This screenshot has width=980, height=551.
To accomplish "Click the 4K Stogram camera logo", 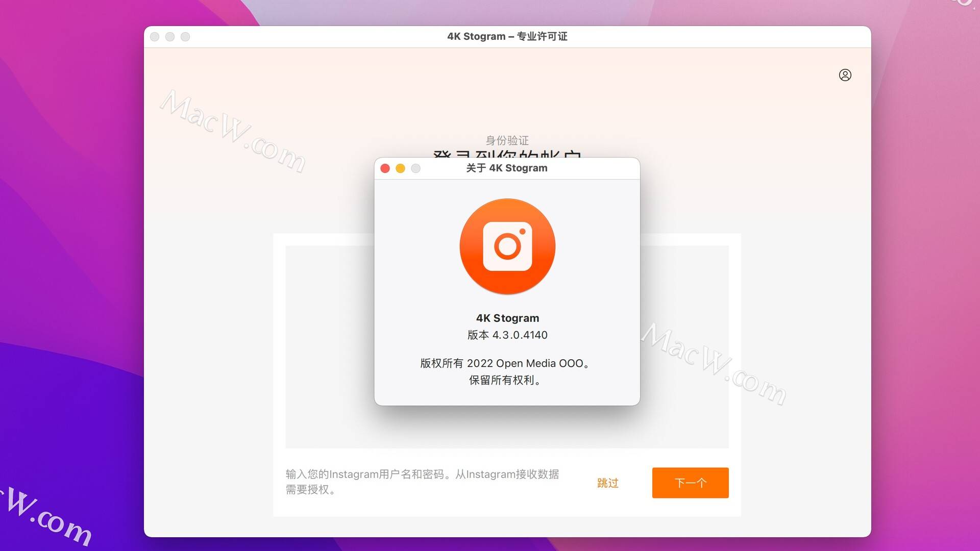I will point(507,246).
